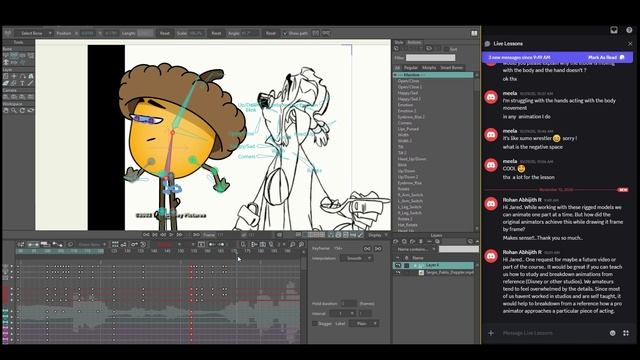Open the Interpolation Smooth dropdown
The image size is (640, 360).
click(x=357, y=258)
